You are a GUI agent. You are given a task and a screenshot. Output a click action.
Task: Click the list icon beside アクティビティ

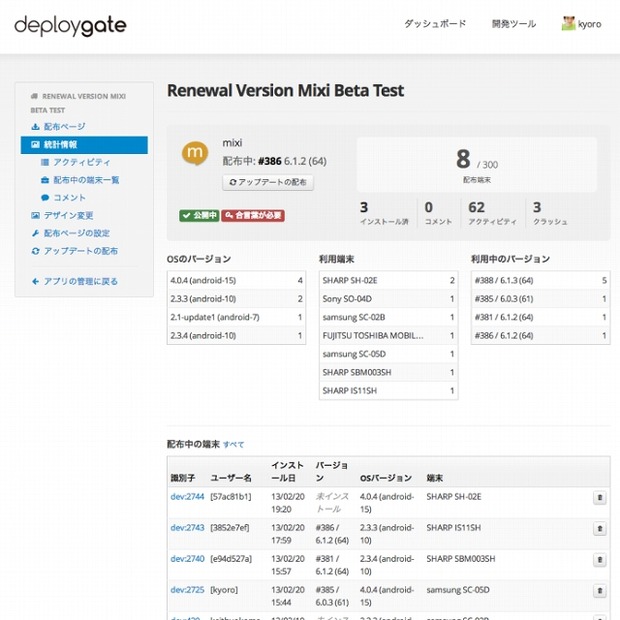point(45,162)
